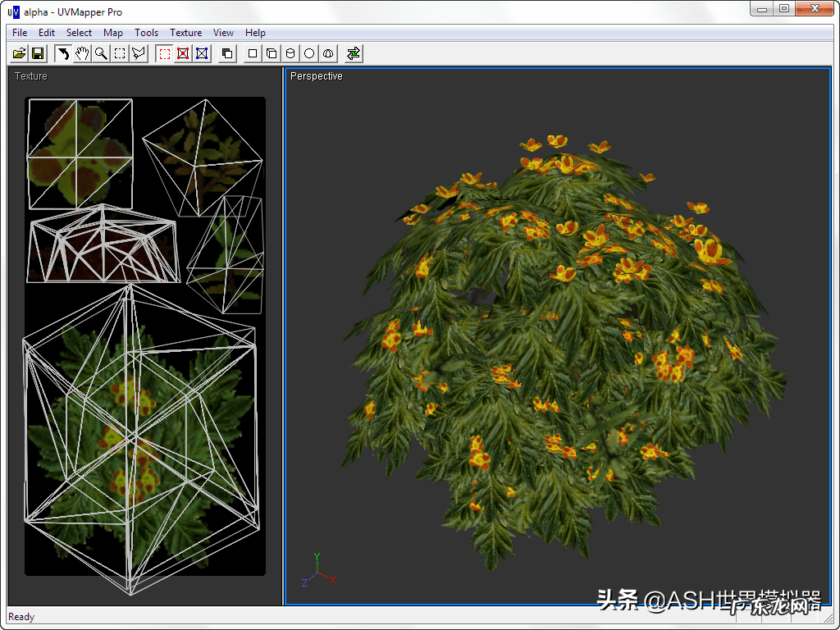Choose the rectangular marquee selection tool
The image size is (840, 630).
[120, 53]
